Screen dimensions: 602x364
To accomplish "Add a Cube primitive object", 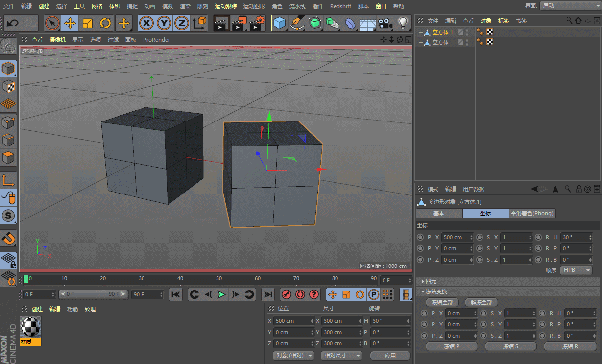I will 280,23.
